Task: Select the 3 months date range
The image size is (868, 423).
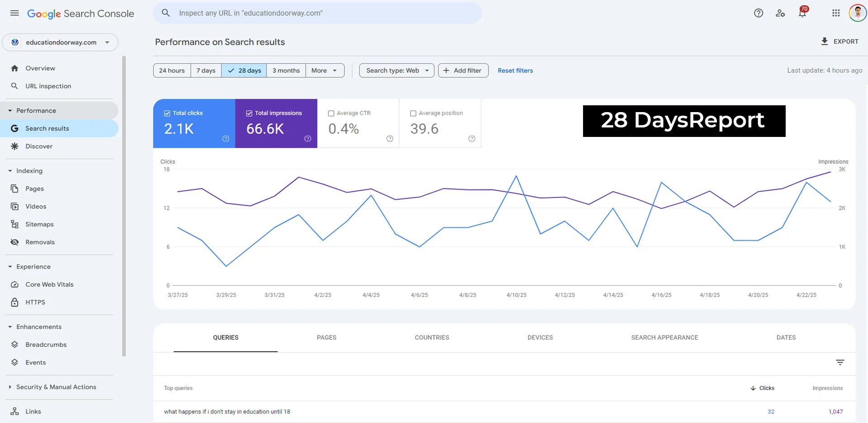Action: [x=286, y=70]
